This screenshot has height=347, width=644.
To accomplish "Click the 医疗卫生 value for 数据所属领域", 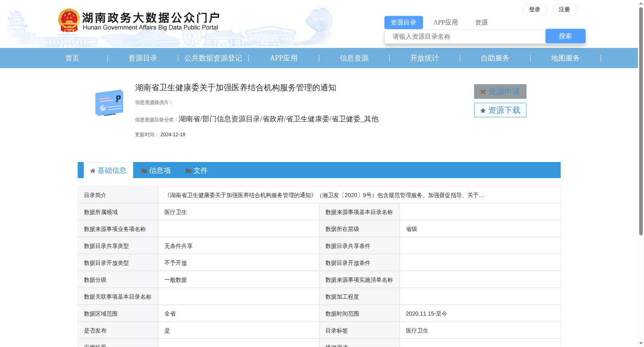I will (239, 212).
